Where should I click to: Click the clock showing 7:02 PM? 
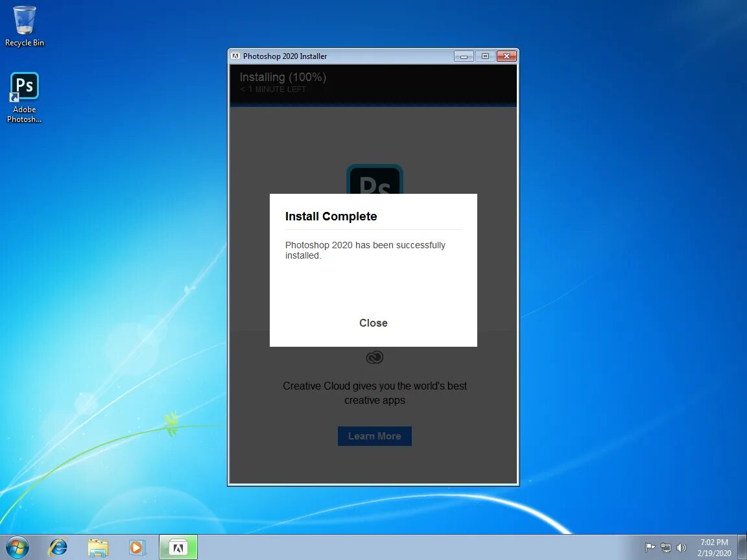tap(714, 548)
